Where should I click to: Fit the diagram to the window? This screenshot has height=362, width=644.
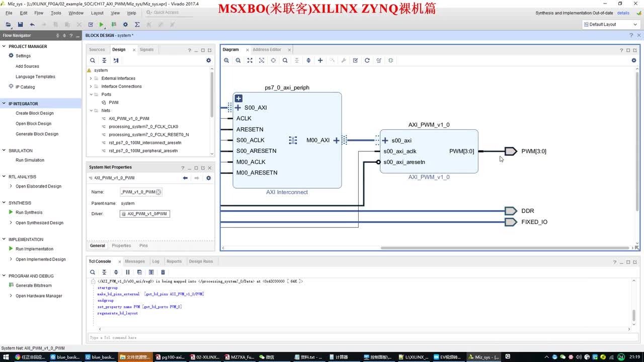point(250,60)
